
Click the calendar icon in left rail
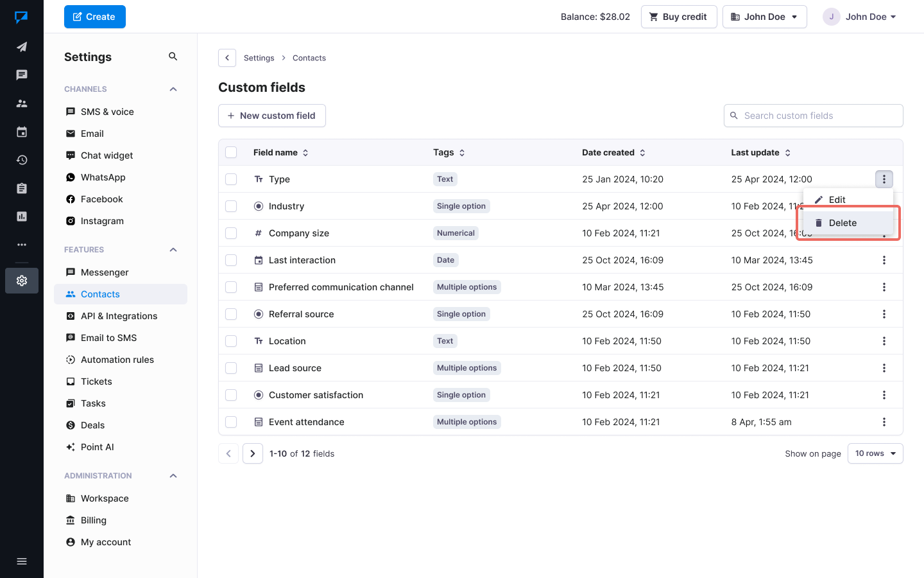(22, 132)
